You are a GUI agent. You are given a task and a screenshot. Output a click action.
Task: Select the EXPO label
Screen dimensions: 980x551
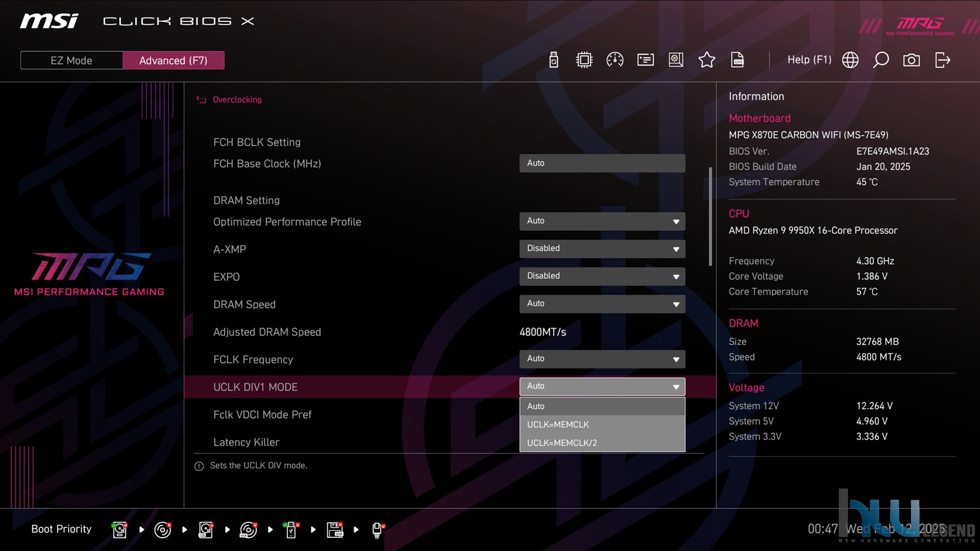click(x=226, y=277)
